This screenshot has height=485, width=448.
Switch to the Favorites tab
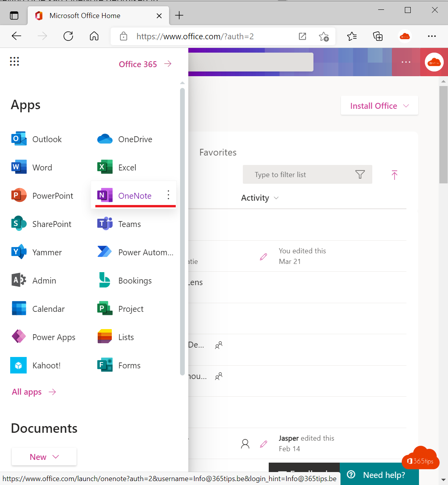tap(218, 152)
